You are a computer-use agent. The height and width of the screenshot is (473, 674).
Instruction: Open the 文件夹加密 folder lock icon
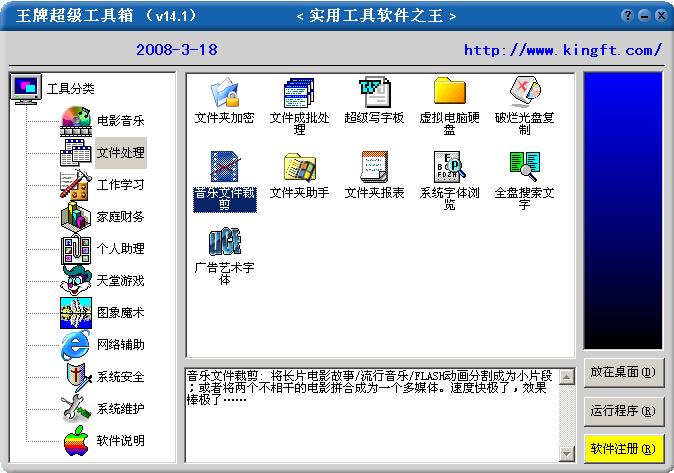225,92
